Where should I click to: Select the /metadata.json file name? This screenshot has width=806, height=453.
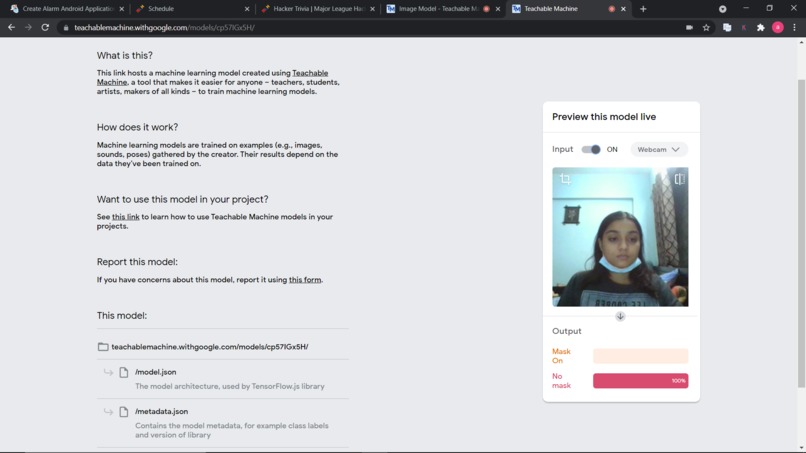(x=161, y=411)
